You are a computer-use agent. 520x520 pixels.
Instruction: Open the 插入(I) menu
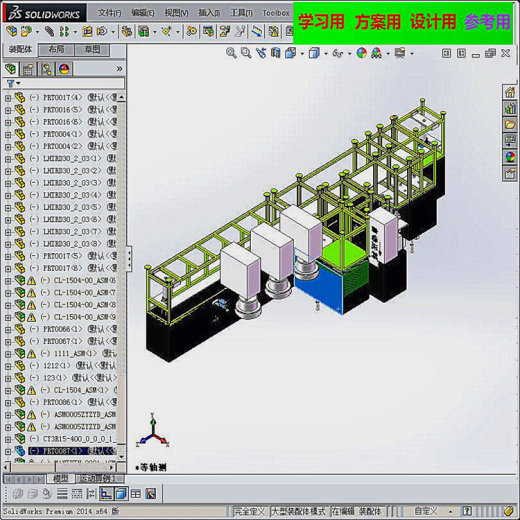[209, 13]
